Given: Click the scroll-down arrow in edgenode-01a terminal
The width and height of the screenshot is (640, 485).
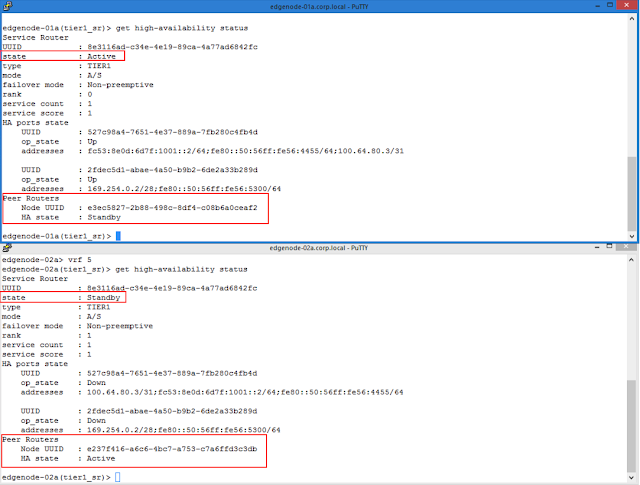Looking at the screenshot, I should coord(631,235).
